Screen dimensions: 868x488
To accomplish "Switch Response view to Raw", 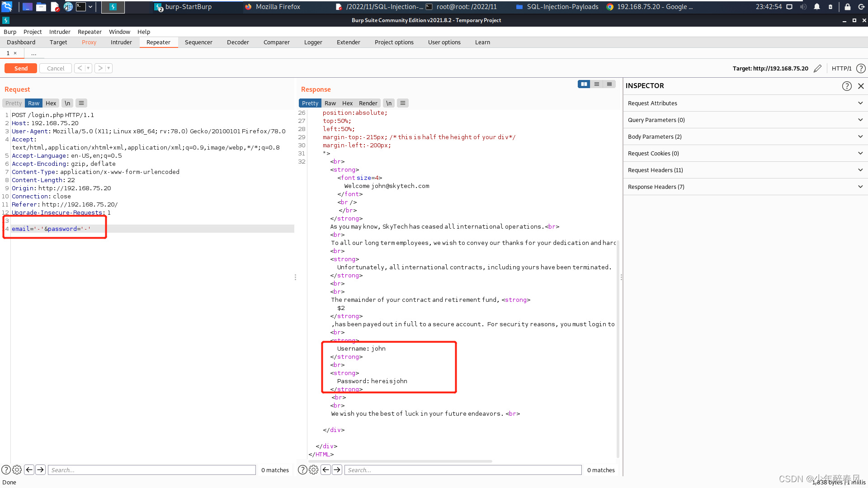I will click(330, 103).
